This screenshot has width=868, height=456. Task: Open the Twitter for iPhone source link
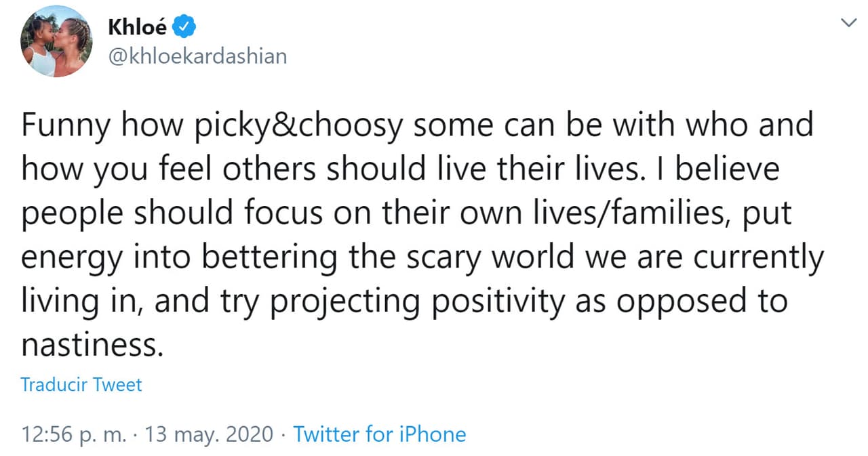[379, 434]
